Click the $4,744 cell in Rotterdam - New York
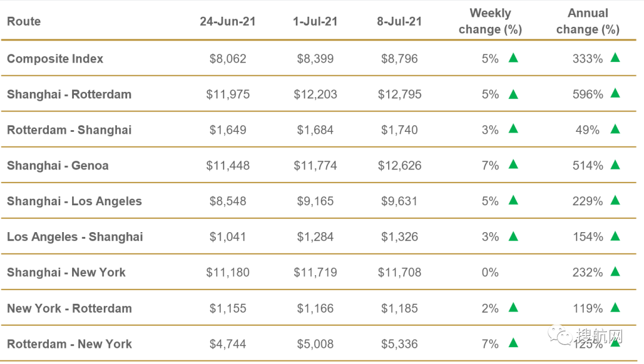The width and height of the screenshot is (644, 364). click(227, 344)
